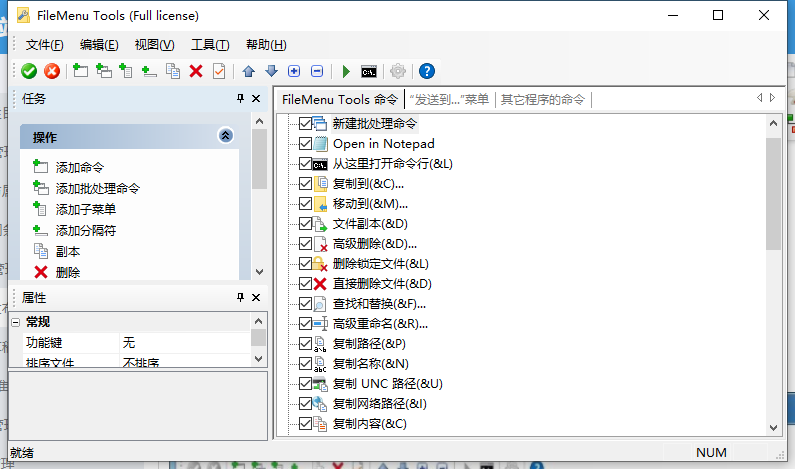Click the Add submenu toolbar icon
Screen dimensions: 795x469
click(126, 71)
